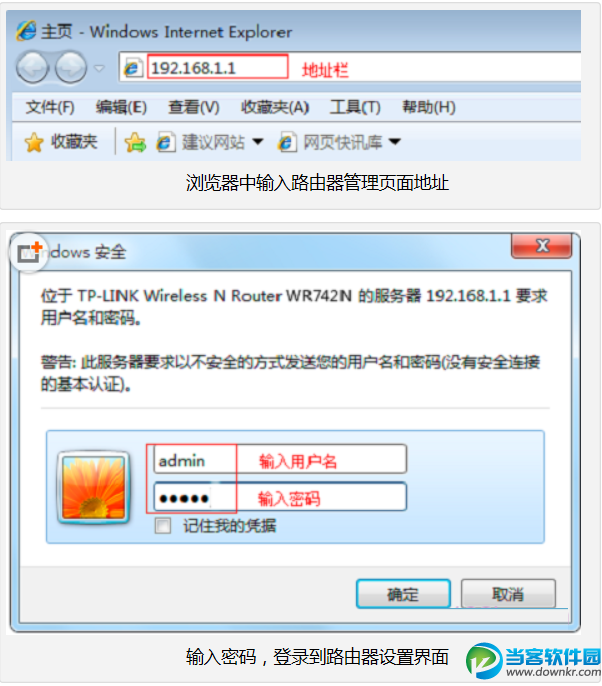Click the 取消 button

click(x=508, y=594)
